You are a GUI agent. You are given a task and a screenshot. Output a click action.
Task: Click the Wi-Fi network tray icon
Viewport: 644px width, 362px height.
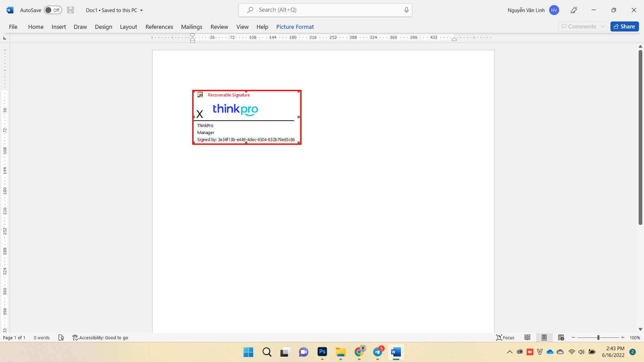572,352
